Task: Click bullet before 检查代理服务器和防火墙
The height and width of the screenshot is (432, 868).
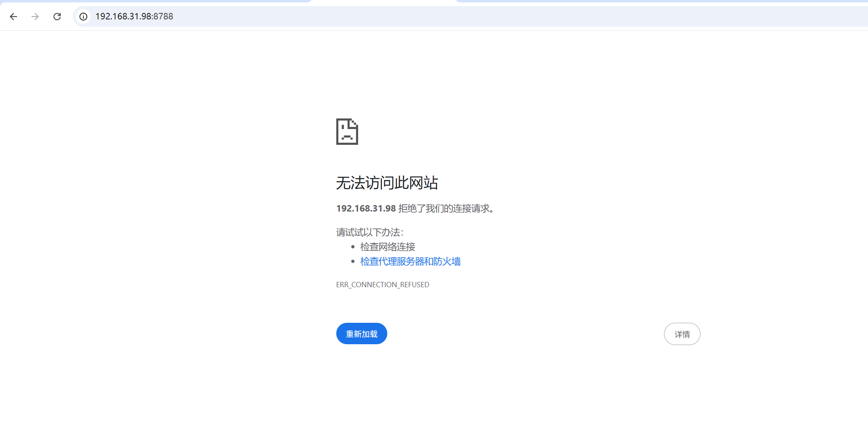Action: (x=353, y=262)
